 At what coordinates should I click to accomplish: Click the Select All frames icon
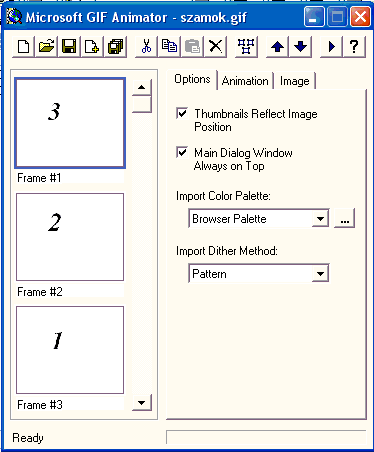click(x=246, y=47)
